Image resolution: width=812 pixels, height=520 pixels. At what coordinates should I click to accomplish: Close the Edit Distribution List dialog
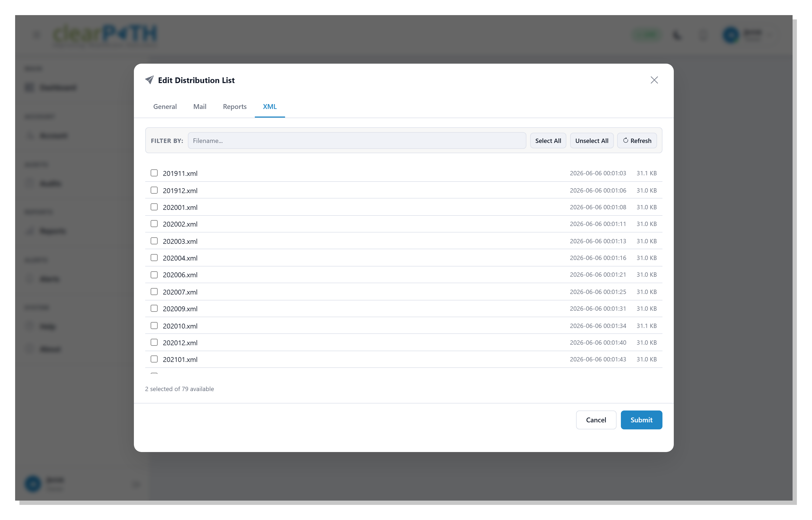click(654, 80)
